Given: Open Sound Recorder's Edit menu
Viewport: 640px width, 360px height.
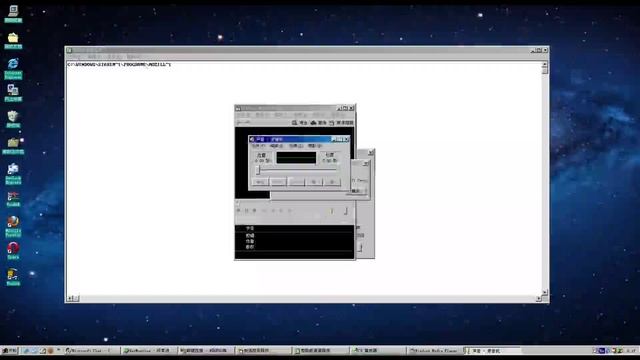Looking at the screenshot, I should click(x=276, y=146).
